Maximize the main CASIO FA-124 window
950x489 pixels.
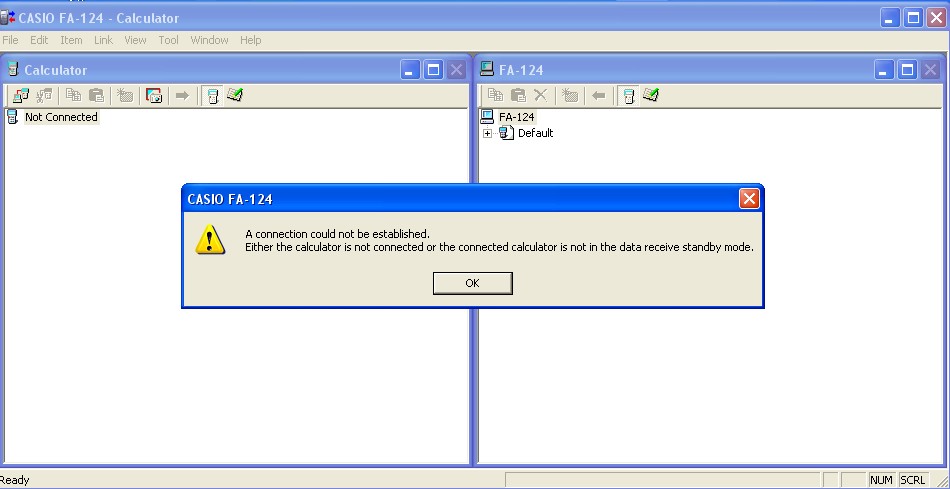(913, 18)
